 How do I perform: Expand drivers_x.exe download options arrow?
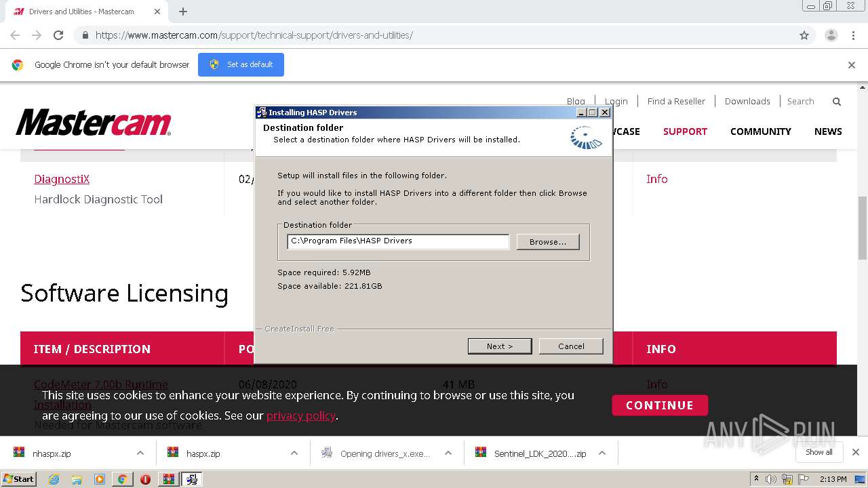click(448, 453)
